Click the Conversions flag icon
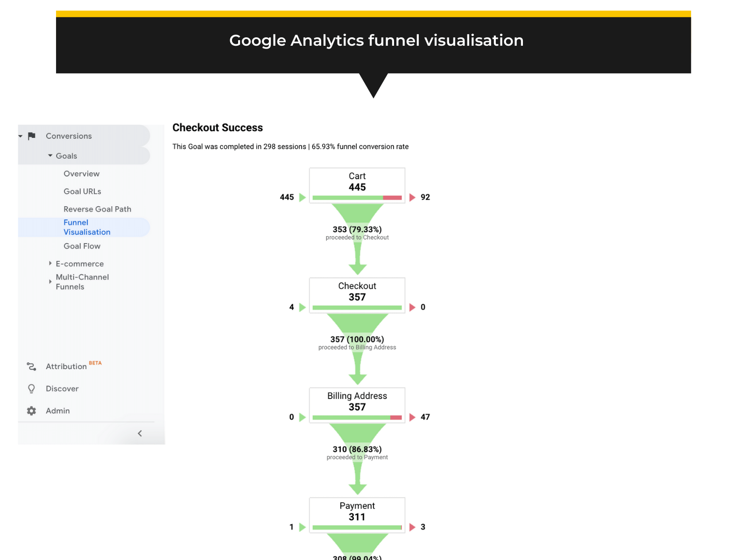The height and width of the screenshot is (560, 747). click(x=32, y=136)
